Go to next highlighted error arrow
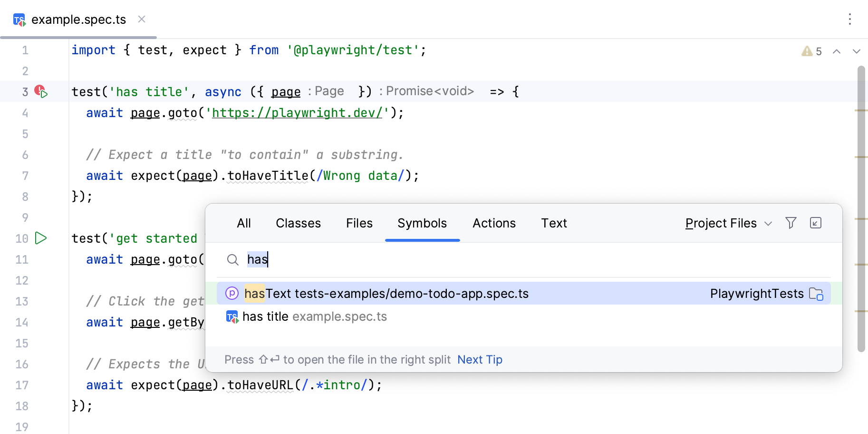The image size is (868, 434). (856, 51)
